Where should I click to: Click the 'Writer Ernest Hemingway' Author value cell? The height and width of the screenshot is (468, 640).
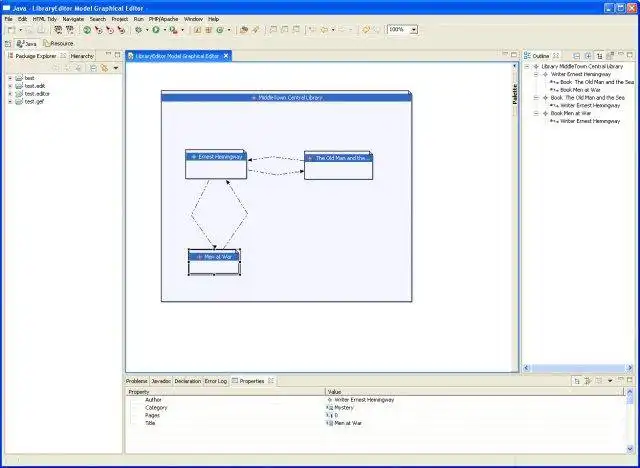[474, 400]
